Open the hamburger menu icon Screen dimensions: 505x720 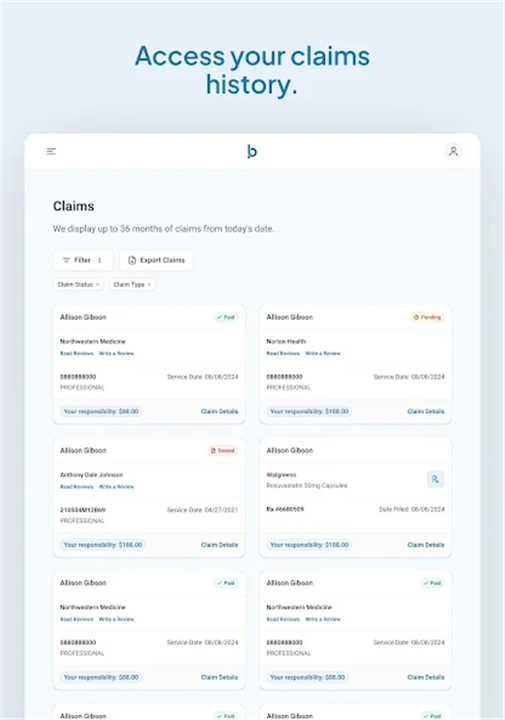click(51, 151)
